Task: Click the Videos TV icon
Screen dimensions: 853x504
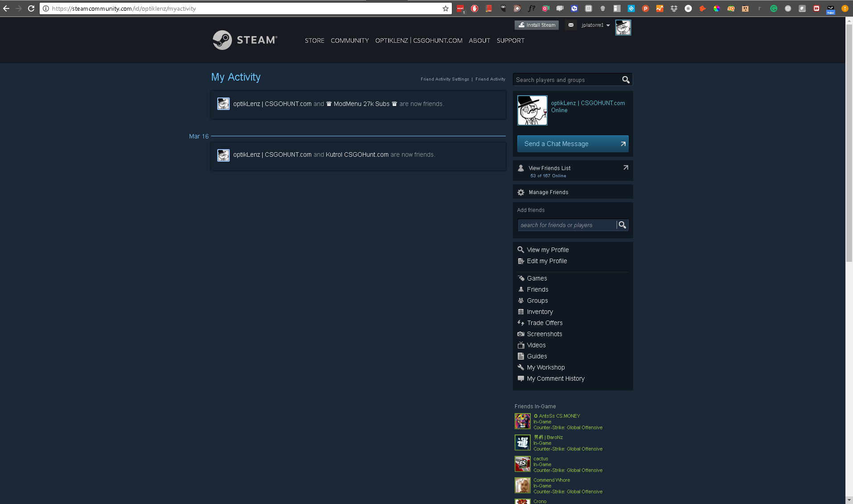Action: (x=521, y=345)
